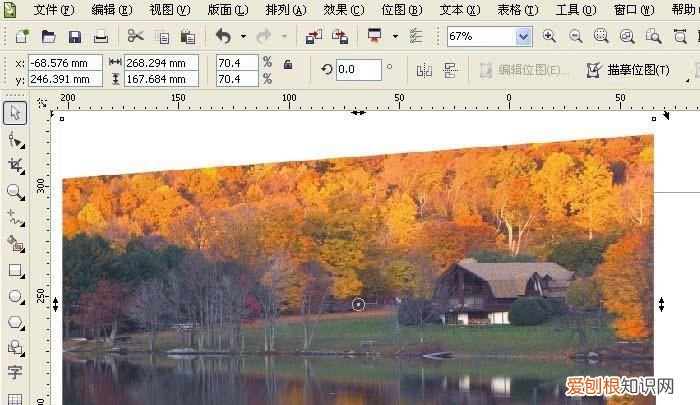Viewport: 700px width, 405px height.
Task: Click the 描摹位图(T) button
Action: pyautogui.click(x=627, y=70)
